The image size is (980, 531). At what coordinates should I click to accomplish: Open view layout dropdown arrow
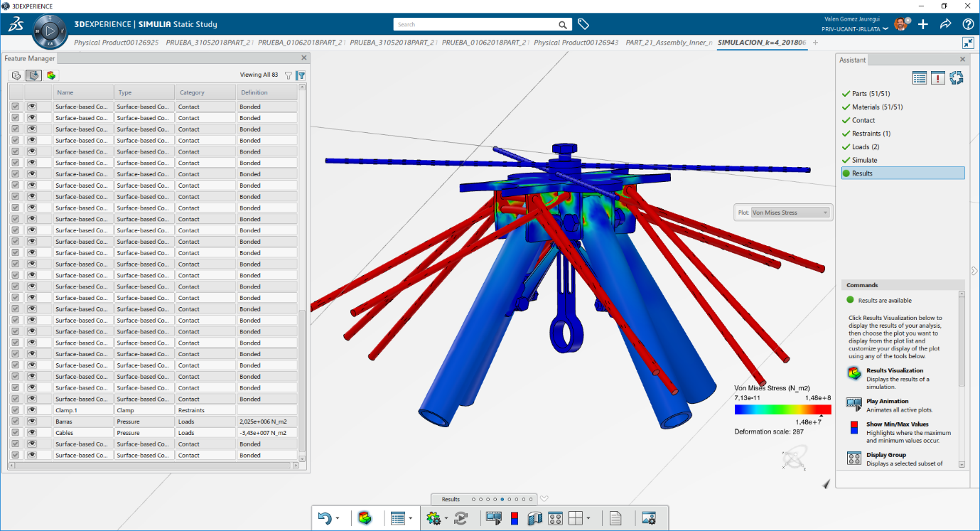pos(588,519)
